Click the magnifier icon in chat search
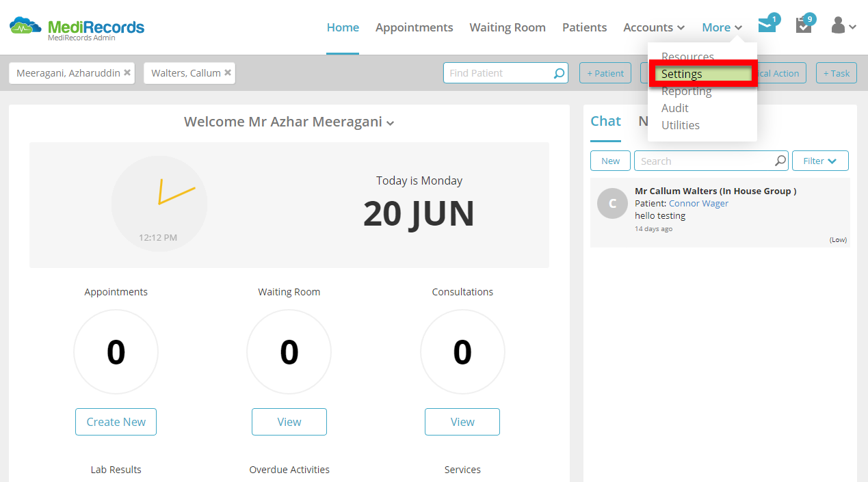This screenshot has width=868, height=482. (x=780, y=161)
